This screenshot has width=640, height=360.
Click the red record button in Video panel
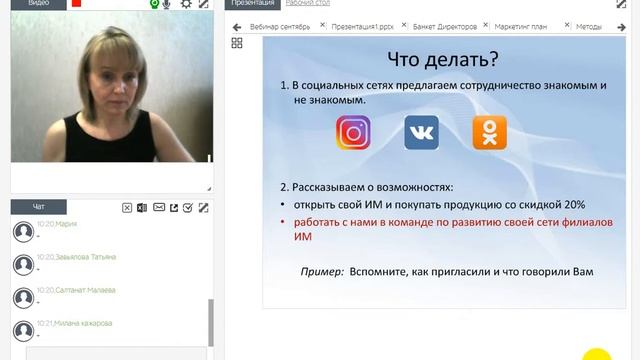(76, 3)
